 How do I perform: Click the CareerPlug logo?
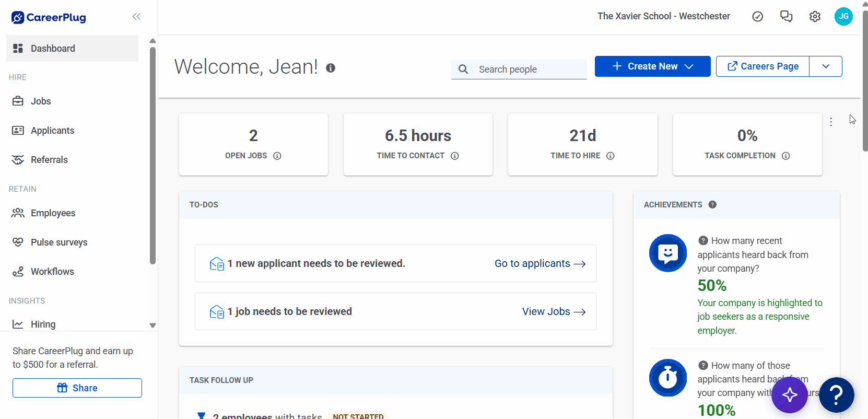[49, 17]
